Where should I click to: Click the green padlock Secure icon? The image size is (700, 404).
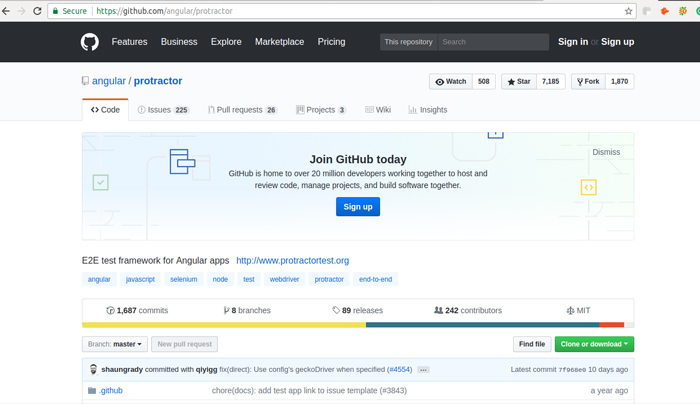pyautogui.click(x=55, y=11)
